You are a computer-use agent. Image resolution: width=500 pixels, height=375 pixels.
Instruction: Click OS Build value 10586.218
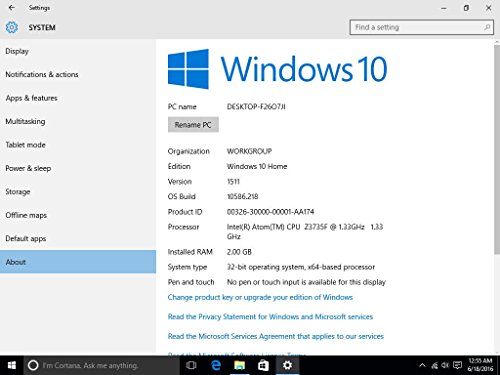243,197
